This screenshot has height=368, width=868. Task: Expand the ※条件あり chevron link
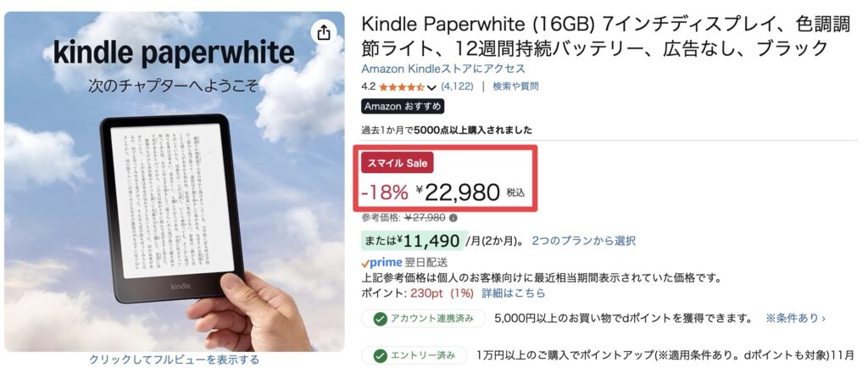tap(795, 319)
